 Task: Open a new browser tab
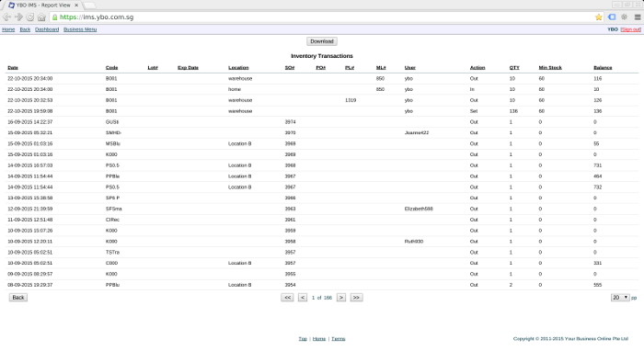coord(89,6)
